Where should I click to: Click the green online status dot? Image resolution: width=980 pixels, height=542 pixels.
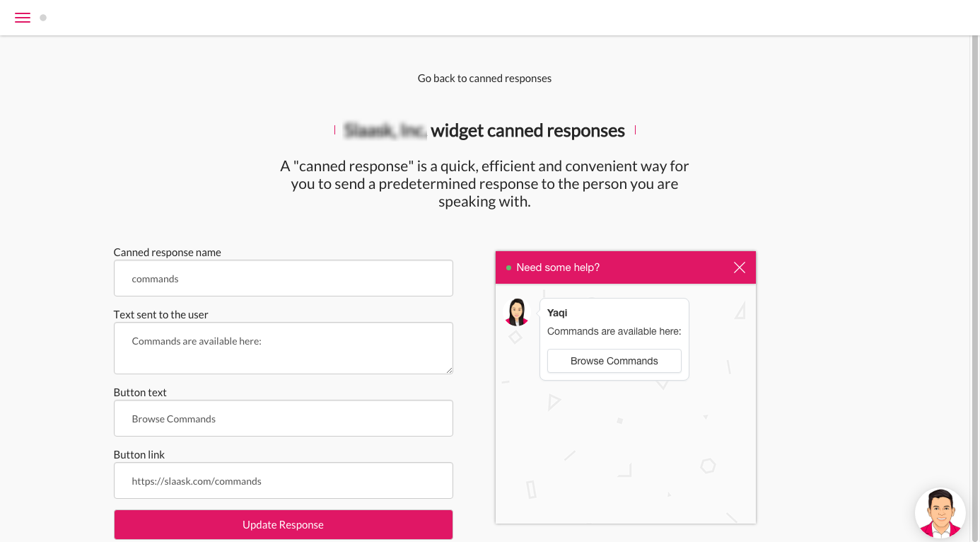(508, 268)
